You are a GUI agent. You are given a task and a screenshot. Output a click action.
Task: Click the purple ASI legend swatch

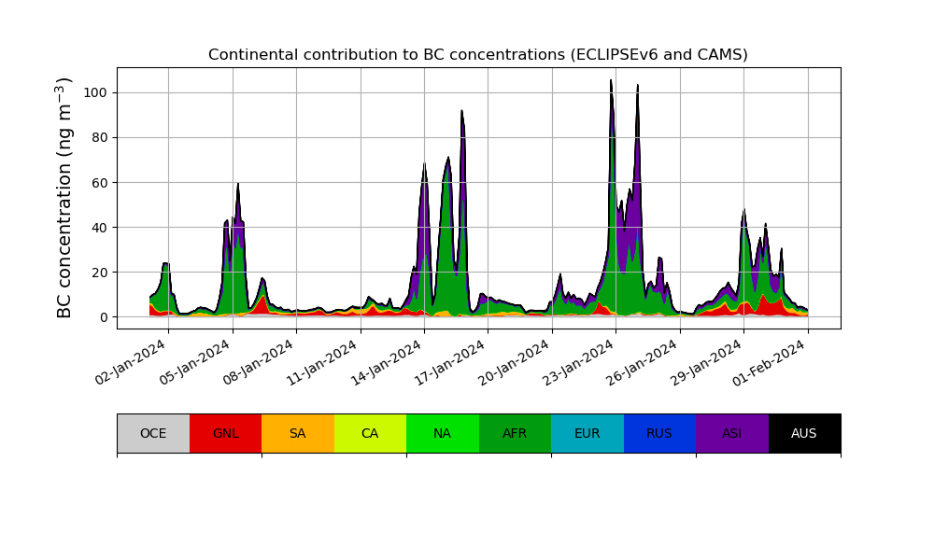[731, 433]
